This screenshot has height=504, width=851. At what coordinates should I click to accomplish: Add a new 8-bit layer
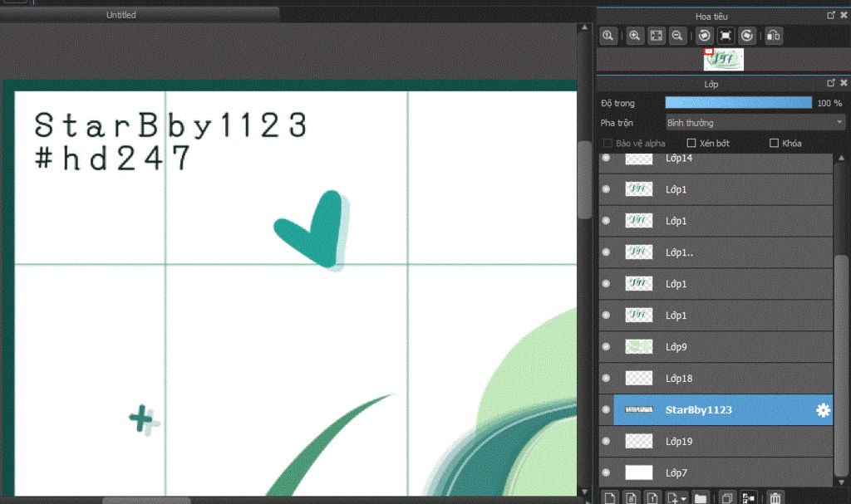[x=632, y=497]
